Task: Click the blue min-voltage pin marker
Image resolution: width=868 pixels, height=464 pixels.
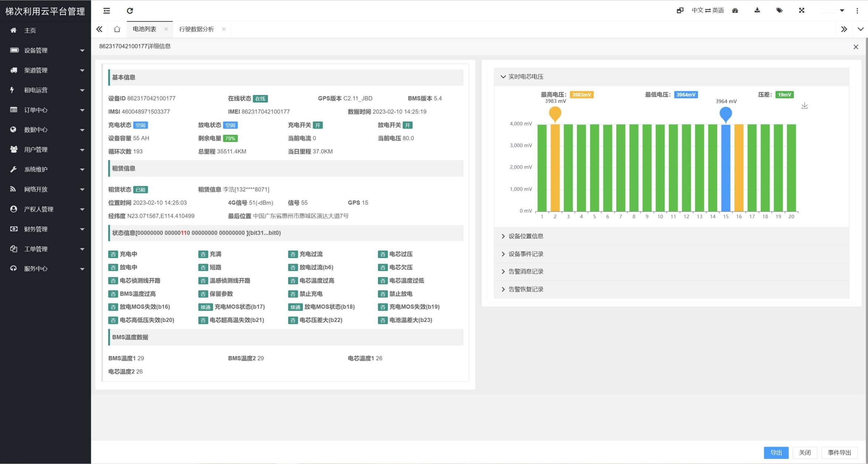Action: click(726, 115)
